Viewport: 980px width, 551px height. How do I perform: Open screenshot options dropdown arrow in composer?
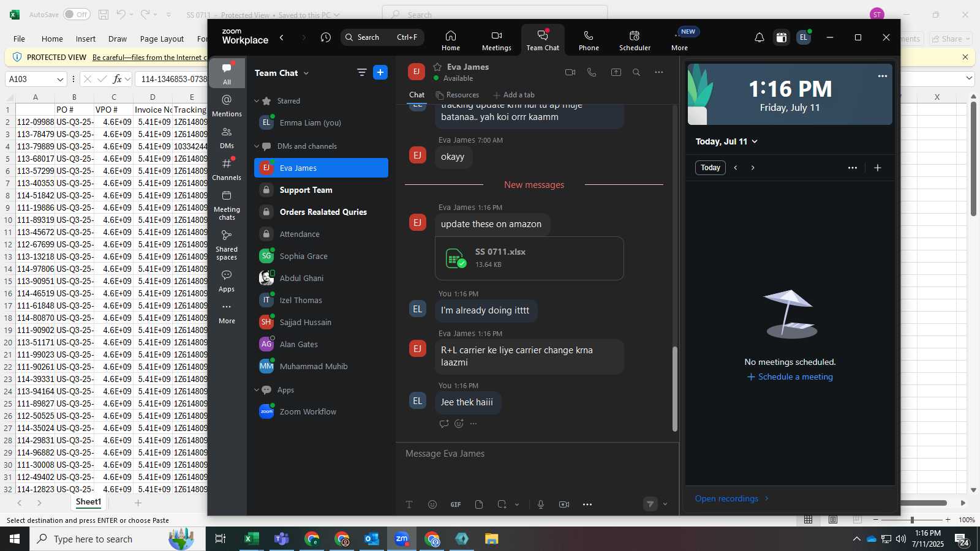coord(517,504)
